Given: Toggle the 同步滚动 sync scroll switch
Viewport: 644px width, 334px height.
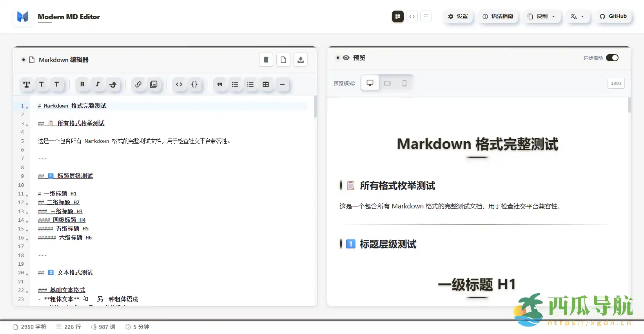Looking at the screenshot, I should (x=612, y=58).
